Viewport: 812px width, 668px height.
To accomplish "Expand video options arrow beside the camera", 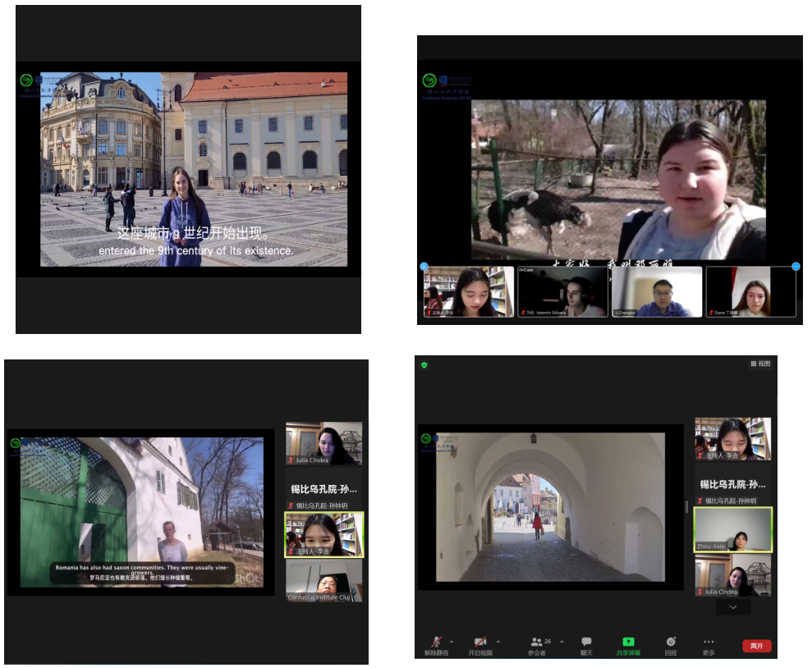I will point(498,641).
